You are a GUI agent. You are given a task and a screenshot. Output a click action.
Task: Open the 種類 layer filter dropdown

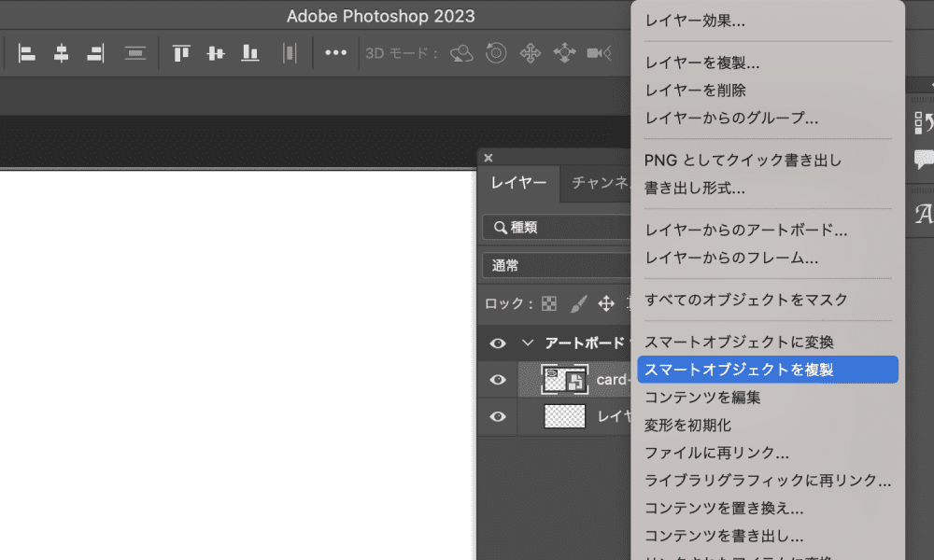(x=557, y=228)
